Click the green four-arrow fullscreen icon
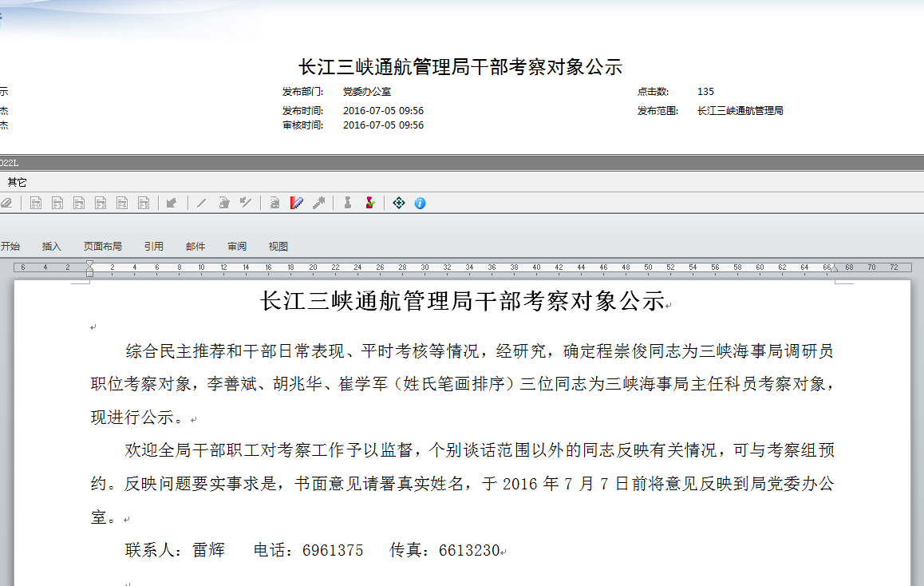 tap(399, 204)
